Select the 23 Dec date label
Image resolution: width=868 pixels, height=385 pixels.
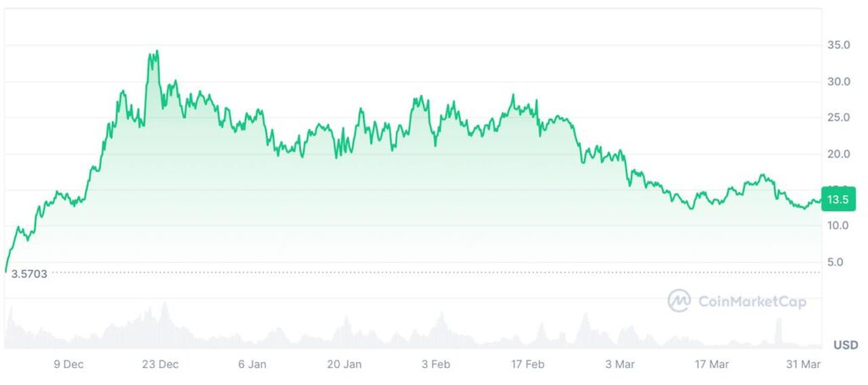tap(160, 365)
